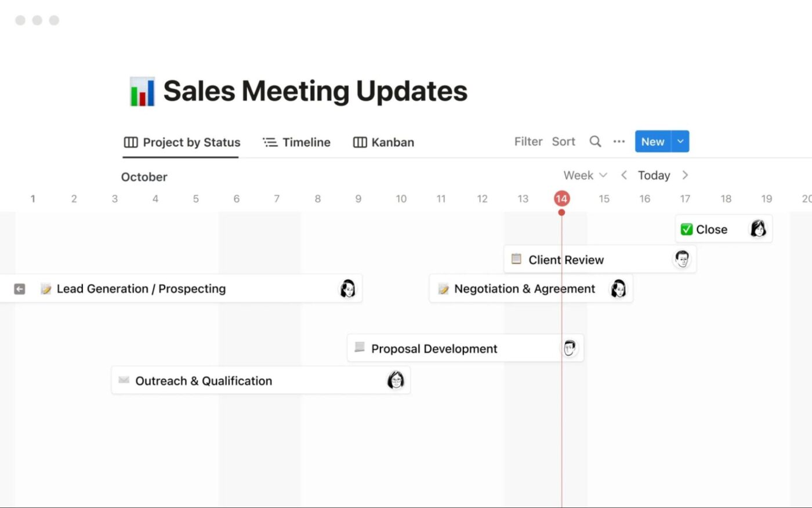
Task: Click the blue New button
Action: [652, 141]
